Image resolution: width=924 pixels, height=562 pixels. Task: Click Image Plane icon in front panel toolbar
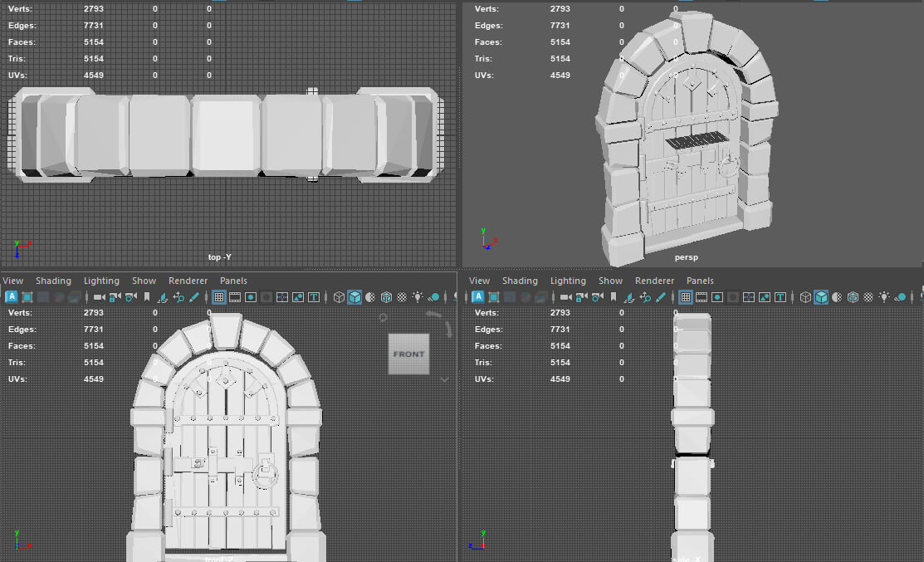[x=163, y=297]
